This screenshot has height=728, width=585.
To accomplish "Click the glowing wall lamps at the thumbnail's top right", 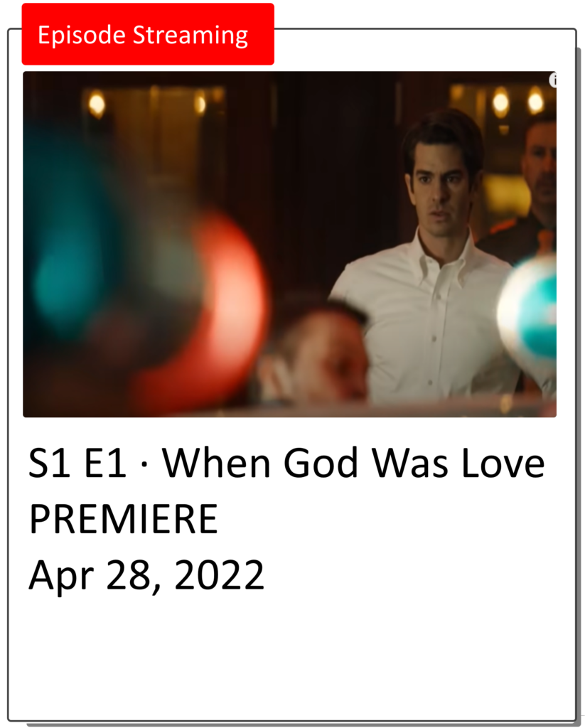I will coord(517,101).
